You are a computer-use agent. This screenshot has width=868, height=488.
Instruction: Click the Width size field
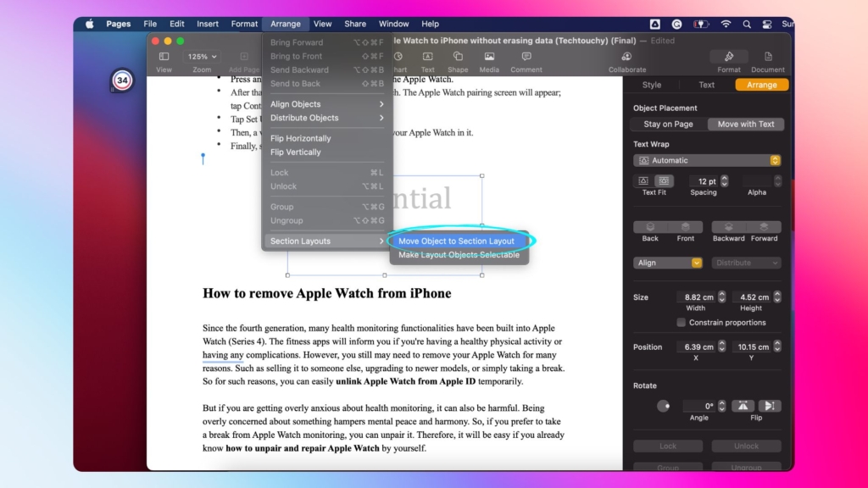tap(697, 297)
